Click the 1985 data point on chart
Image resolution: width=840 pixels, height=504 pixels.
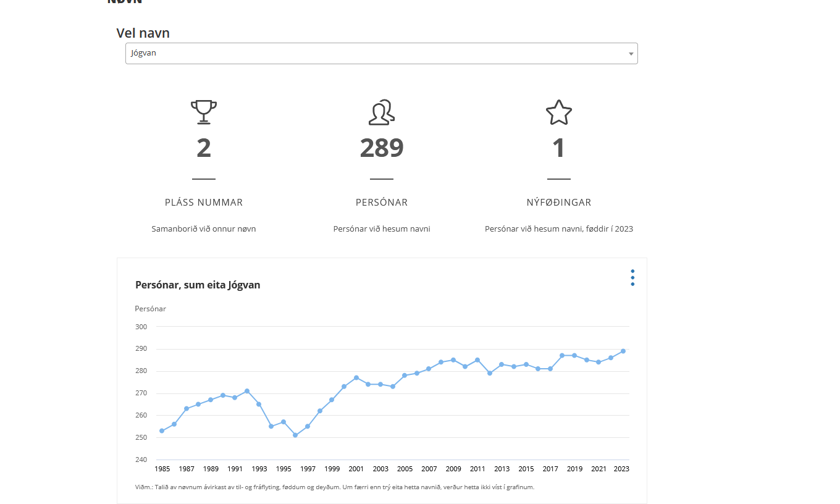click(162, 430)
